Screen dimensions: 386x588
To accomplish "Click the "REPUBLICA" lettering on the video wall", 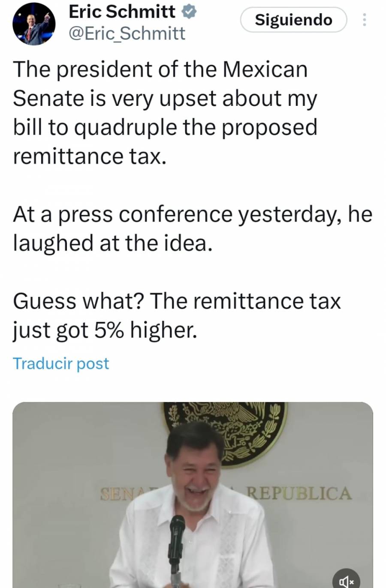I will coord(299,494).
